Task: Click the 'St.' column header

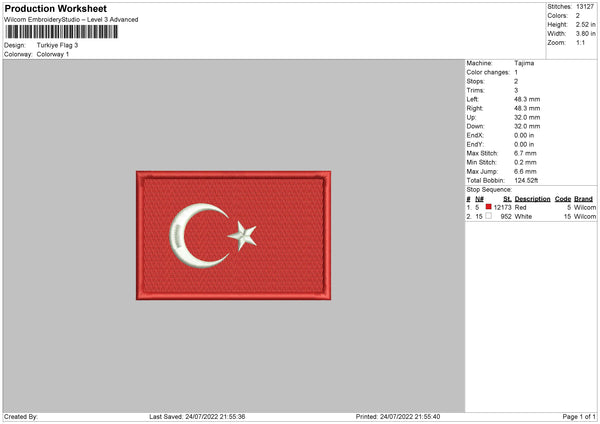Action: (x=507, y=199)
